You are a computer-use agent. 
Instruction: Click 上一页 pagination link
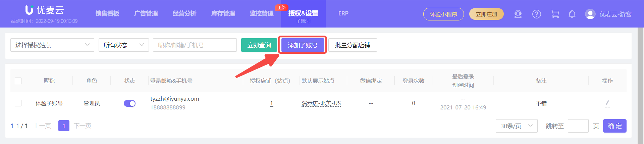(42, 126)
